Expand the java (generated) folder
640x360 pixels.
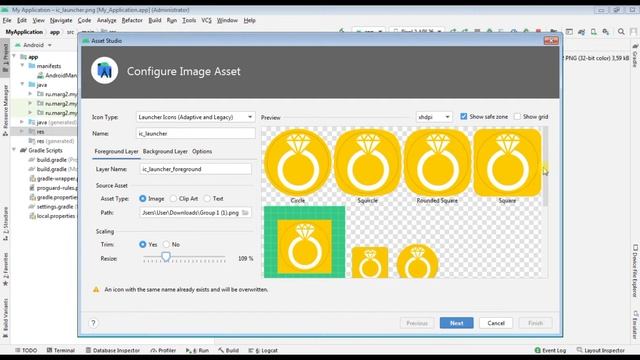[x=23, y=122]
